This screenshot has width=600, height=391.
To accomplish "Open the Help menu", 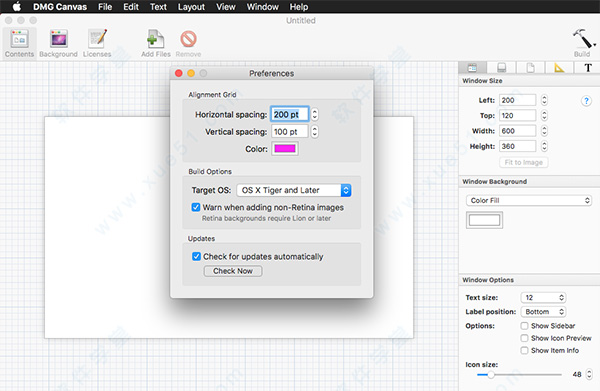I will click(298, 7).
